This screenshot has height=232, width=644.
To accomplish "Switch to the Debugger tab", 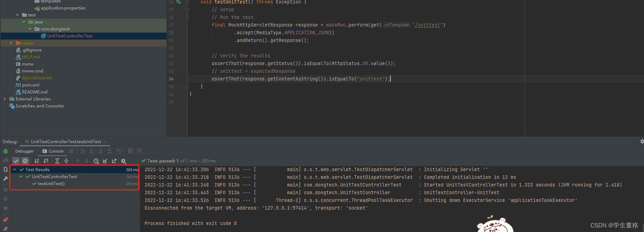I will pyautogui.click(x=24, y=151).
